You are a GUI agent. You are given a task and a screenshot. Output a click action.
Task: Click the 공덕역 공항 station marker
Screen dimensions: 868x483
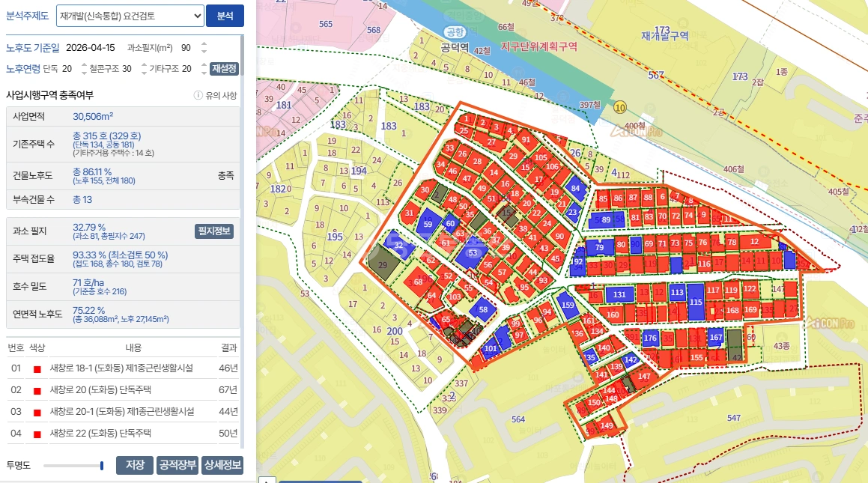tap(455, 32)
